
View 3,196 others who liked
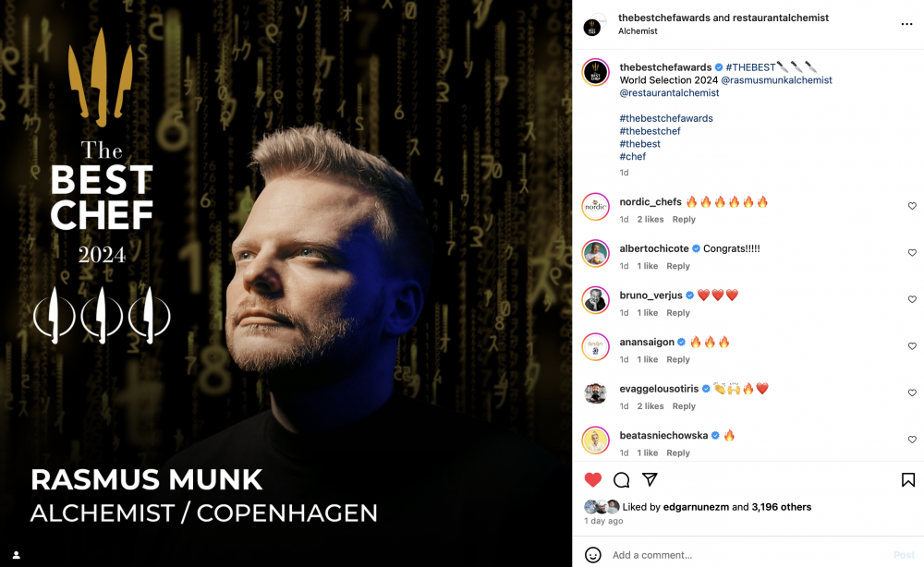[782, 507]
